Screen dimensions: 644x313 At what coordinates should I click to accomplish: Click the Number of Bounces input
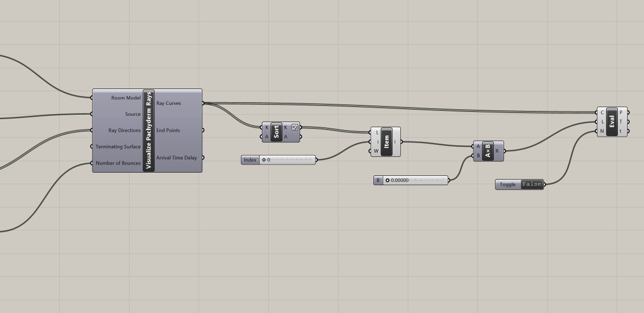click(x=118, y=163)
